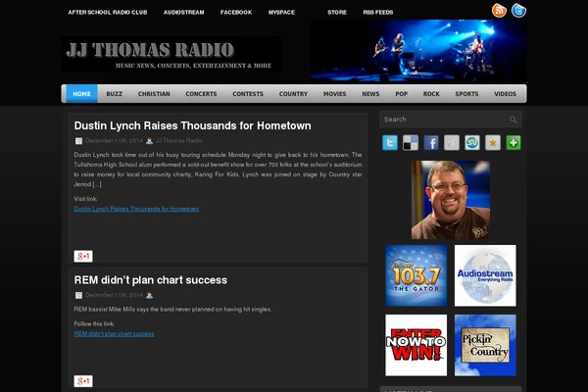
Task: Open the Enter Now To Win thumbnail
Action: click(x=416, y=345)
